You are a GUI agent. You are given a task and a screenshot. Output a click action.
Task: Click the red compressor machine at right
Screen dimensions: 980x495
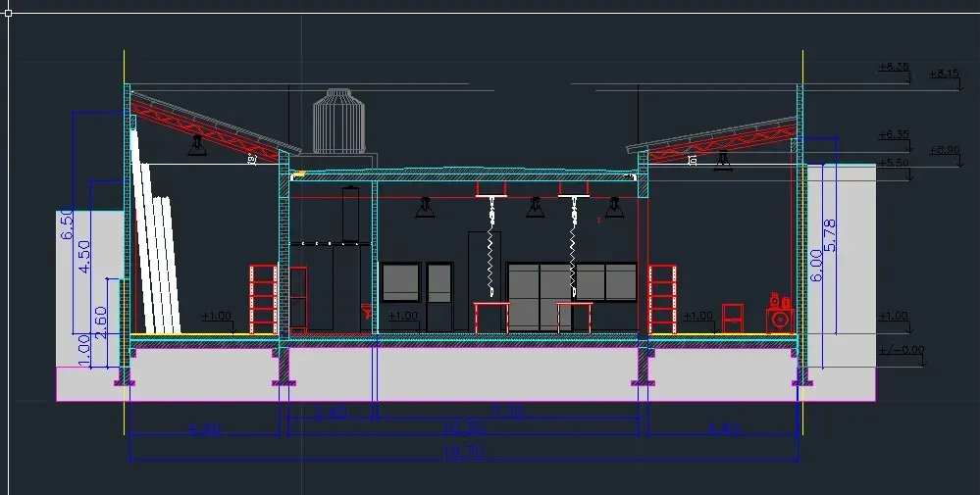click(780, 314)
